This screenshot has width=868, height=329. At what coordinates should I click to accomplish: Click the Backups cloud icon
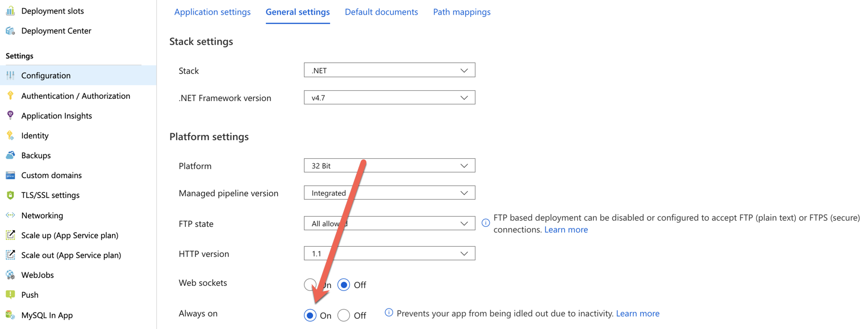[x=10, y=155]
